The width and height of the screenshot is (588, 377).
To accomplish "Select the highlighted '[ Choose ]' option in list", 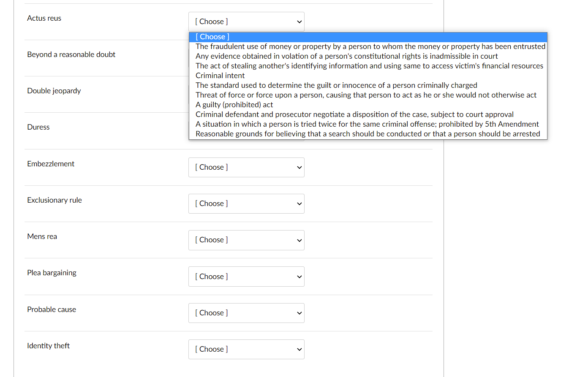I will click(x=368, y=37).
